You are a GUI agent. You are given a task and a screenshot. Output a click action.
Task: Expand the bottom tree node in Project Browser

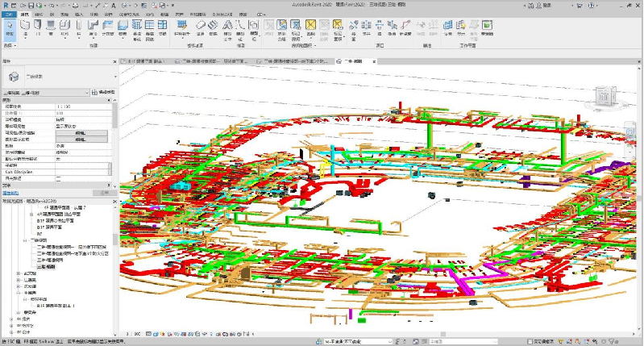coord(10,330)
